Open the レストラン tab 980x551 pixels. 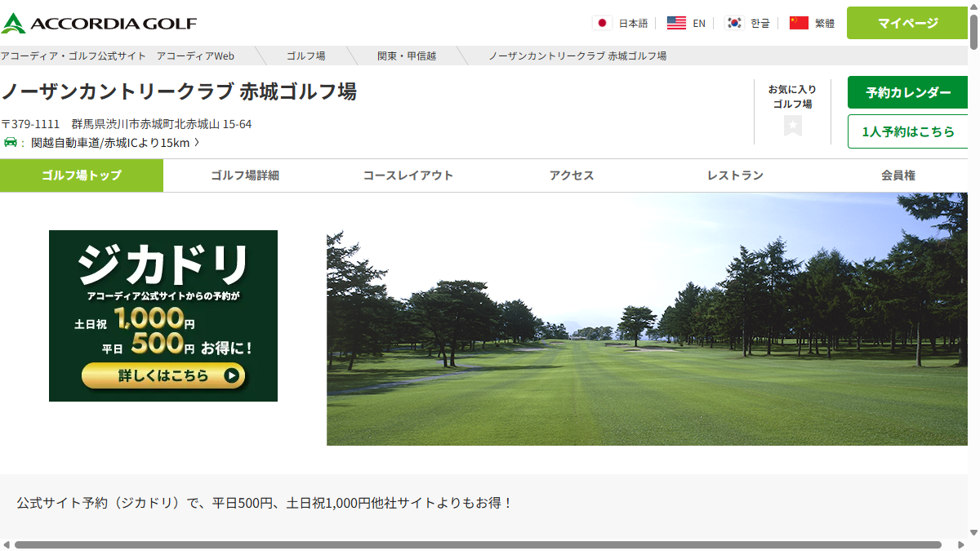point(735,176)
